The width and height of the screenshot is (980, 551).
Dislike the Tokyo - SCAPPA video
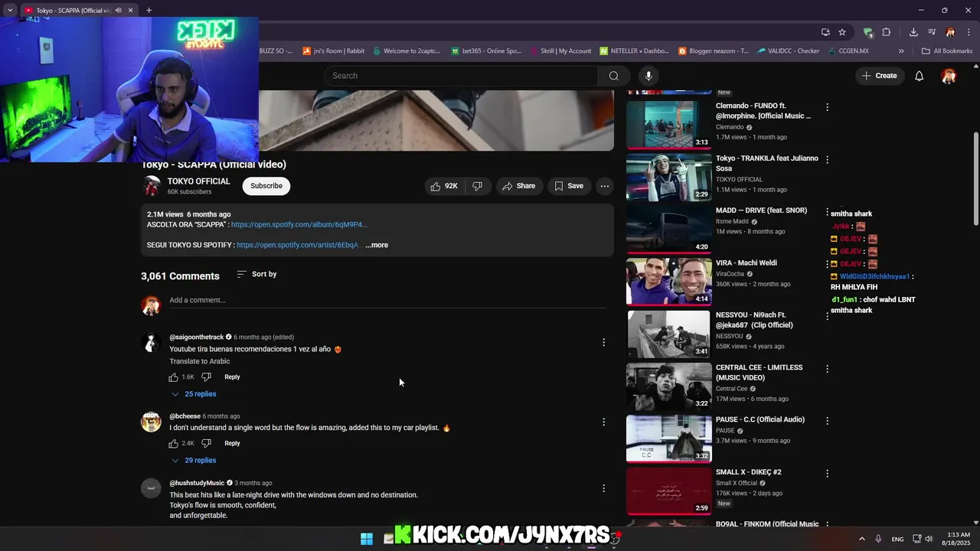coord(477,186)
